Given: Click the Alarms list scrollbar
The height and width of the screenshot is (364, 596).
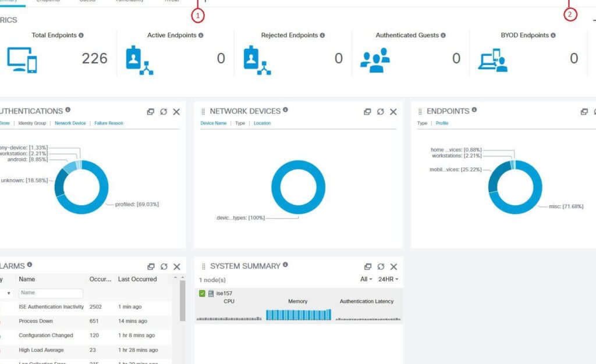Looking at the screenshot, I should click(182, 302).
